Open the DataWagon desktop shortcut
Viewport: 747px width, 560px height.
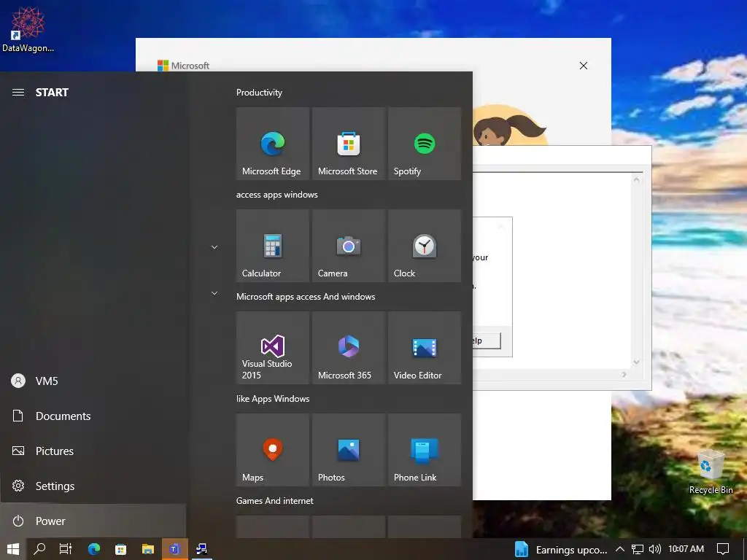point(28,29)
